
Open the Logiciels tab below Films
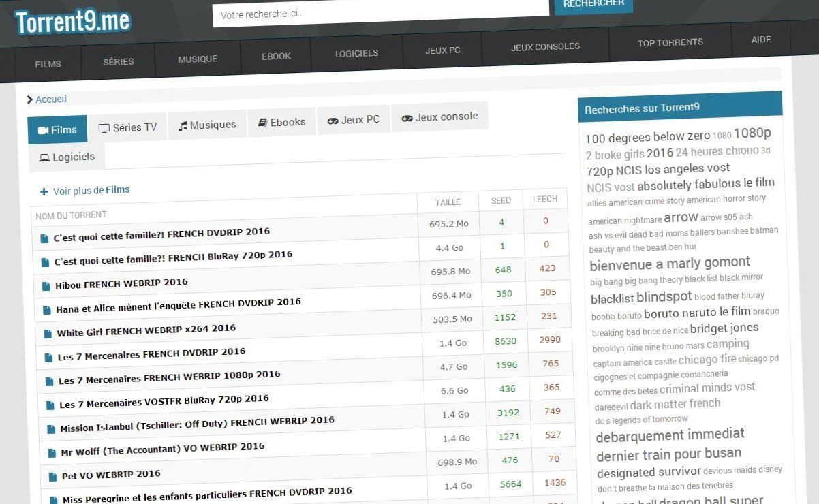[67, 157]
